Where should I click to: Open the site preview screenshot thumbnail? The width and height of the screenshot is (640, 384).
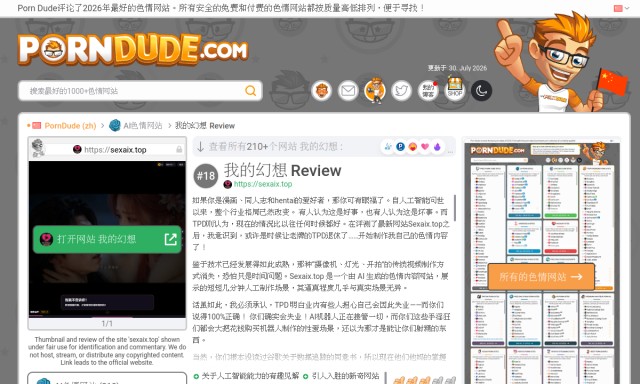pos(107,239)
